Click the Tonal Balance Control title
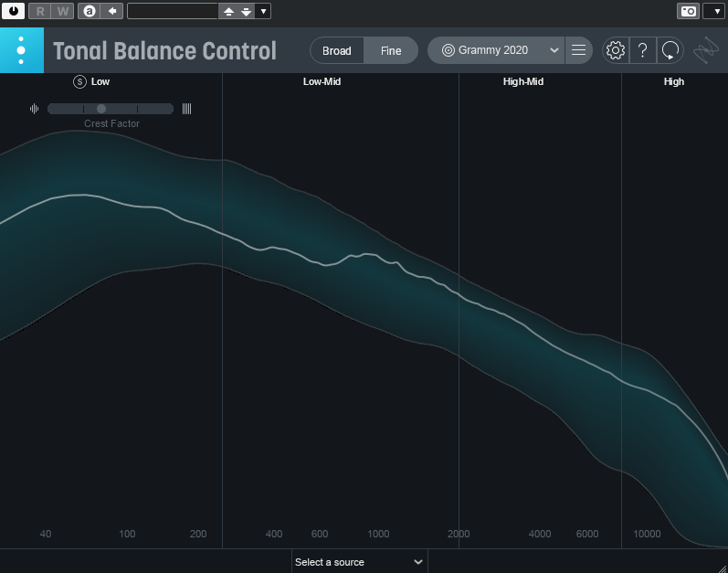This screenshot has height=573, width=728. 164,50
